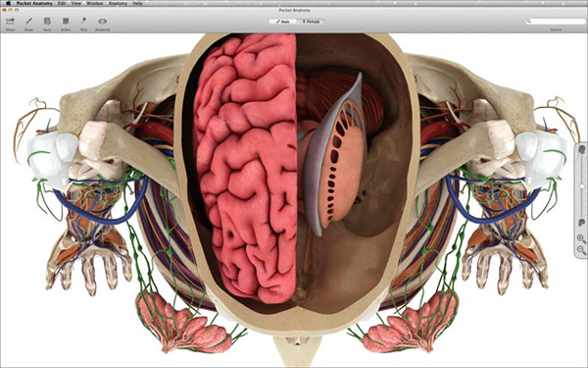
Task: Open the Help menu
Action: tap(137, 3)
